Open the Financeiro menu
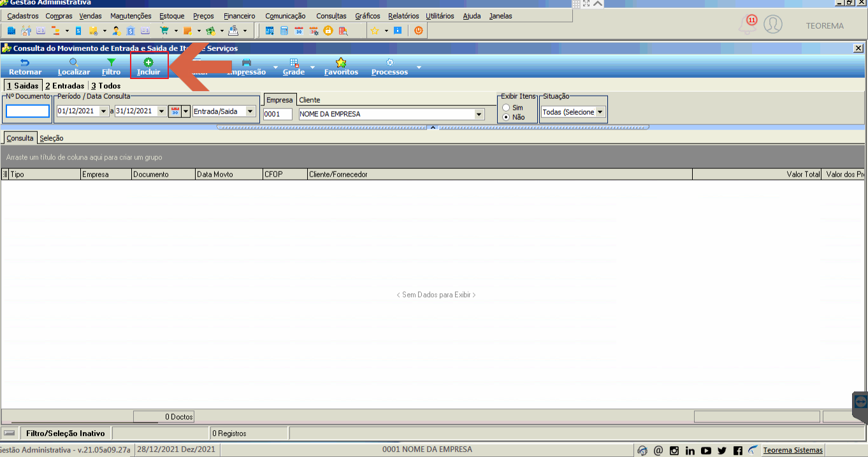 [x=240, y=16]
